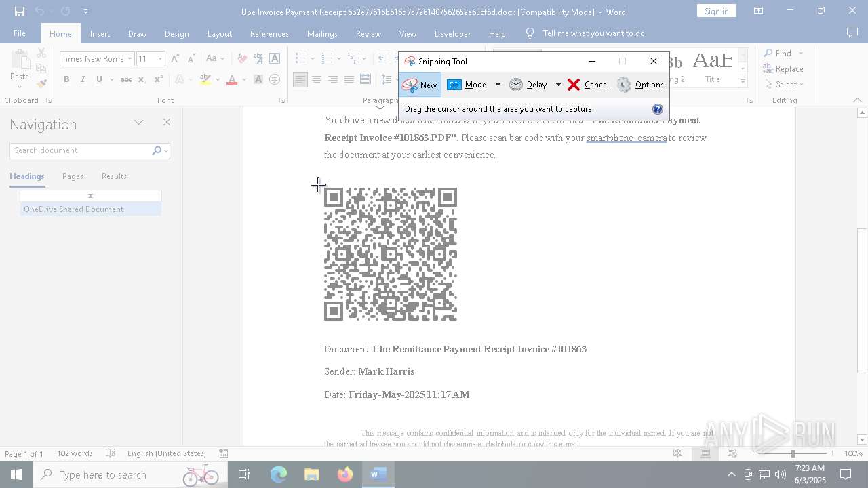868x488 pixels.
Task: Open Clipboard pane launcher
Action: (x=49, y=100)
